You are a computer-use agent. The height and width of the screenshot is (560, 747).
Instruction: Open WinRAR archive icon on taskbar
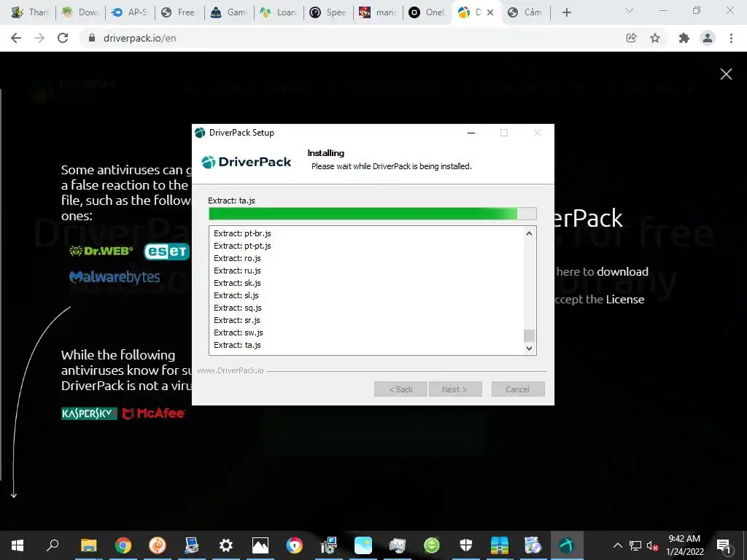(x=499, y=545)
